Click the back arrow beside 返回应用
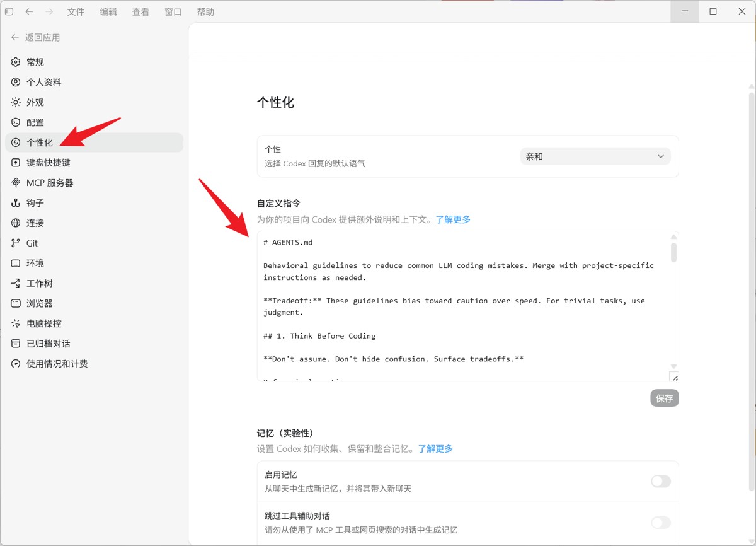 pos(15,37)
